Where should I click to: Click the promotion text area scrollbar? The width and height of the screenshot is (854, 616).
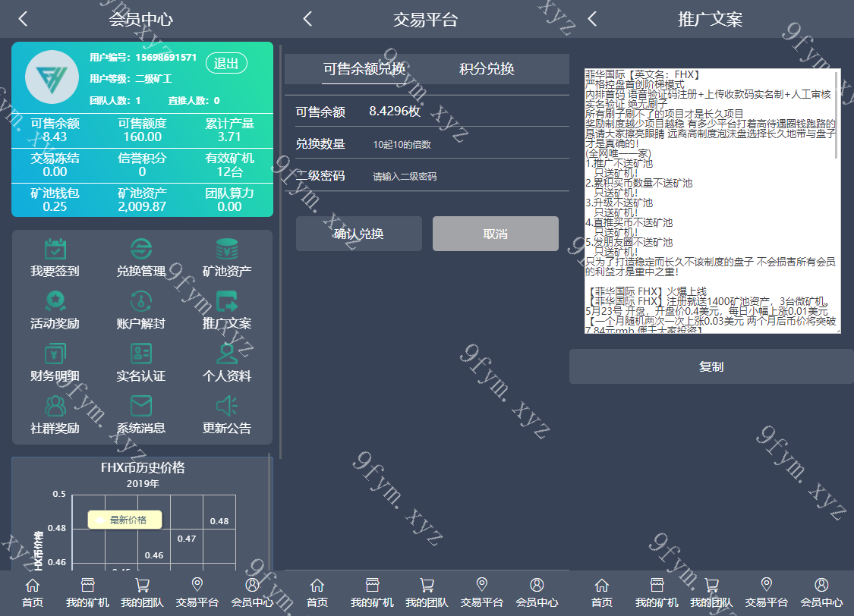[x=837, y=115]
